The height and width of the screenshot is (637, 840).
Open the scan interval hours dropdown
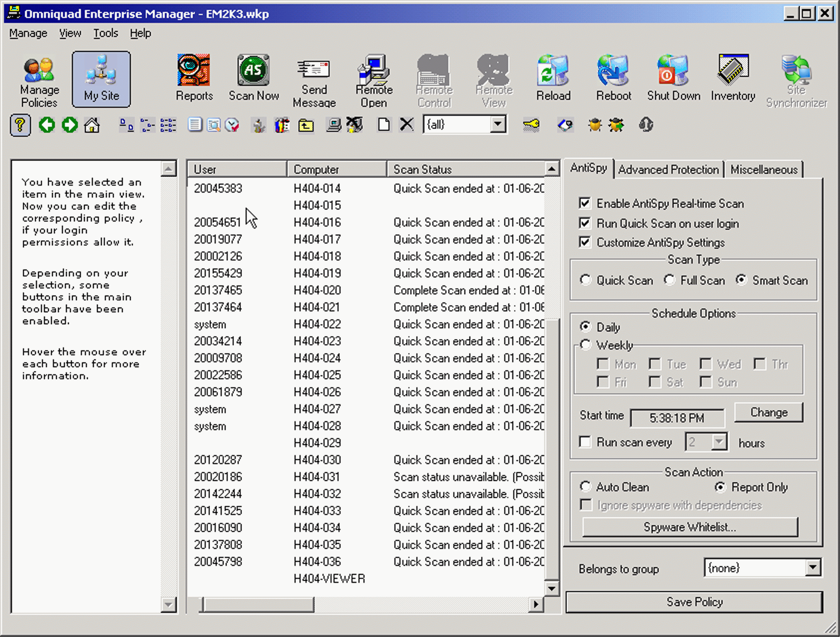click(x=719, y=442)
